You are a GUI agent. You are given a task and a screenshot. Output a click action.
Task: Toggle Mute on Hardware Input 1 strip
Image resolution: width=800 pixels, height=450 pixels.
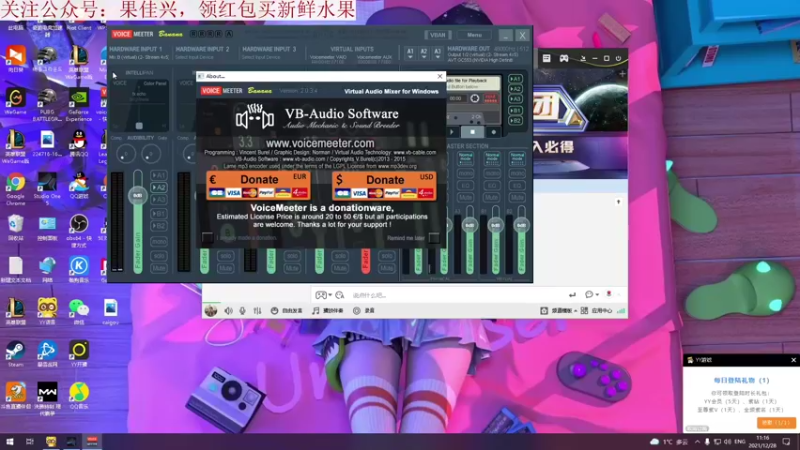159,268
